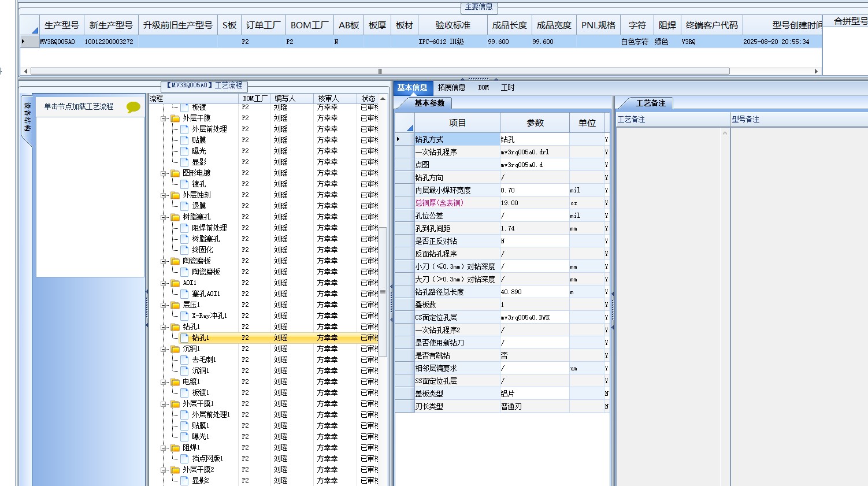The height and width of the screenshot is (486, 868).
Task: Collapse the 层压1 tree node
Action: (164, 305)
